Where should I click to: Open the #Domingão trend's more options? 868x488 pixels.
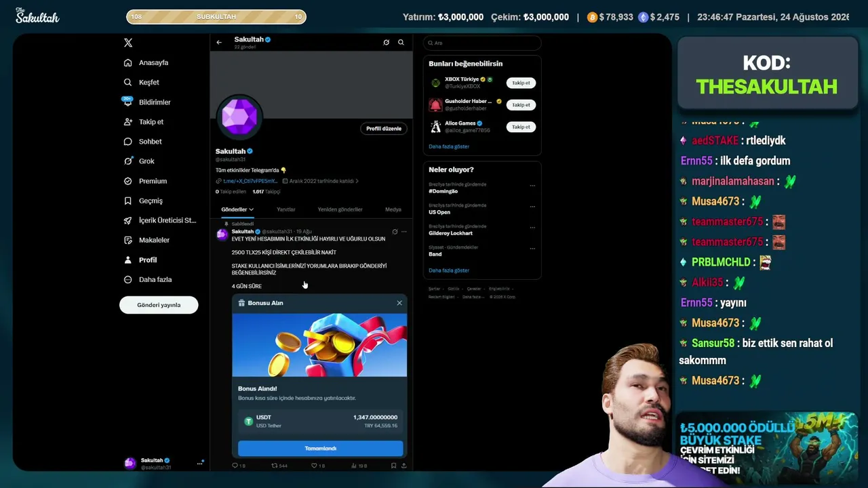[532, 185]
